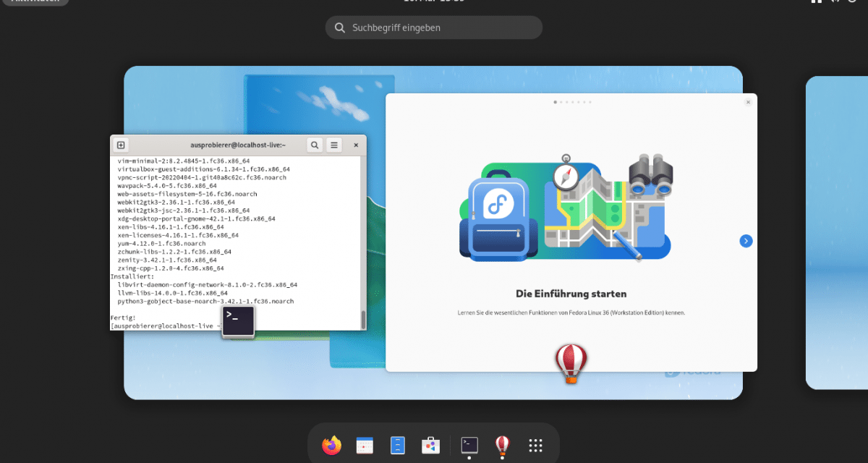The width and height of the screenshot is (868, 463).
Task: Open a new terminal tab with the plus icon
Action: coord(121,145)
